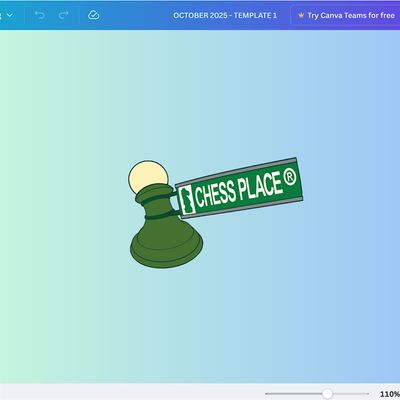Check the cloud save status icon
This screenshot has width=400, height=400.
(x=94, y=15)
